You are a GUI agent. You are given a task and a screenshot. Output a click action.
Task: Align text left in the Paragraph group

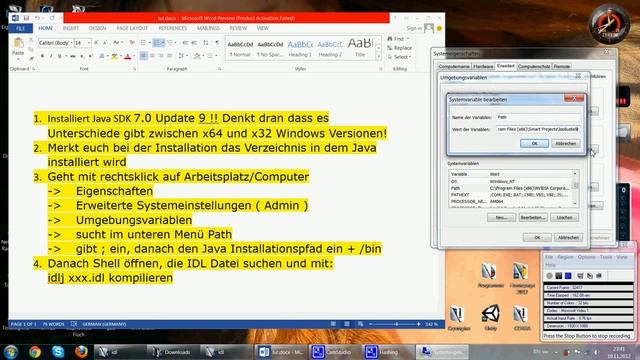[144, 56]
